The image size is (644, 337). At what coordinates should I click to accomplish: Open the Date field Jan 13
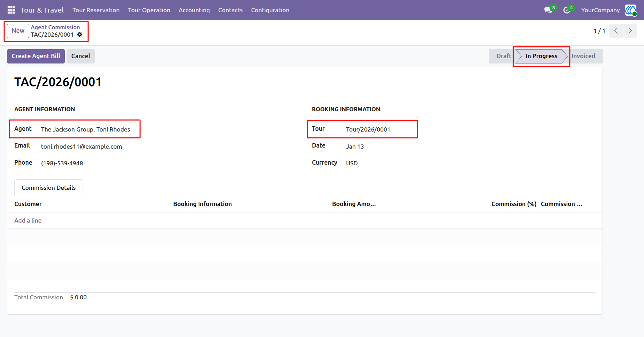[x=355, y=147]
